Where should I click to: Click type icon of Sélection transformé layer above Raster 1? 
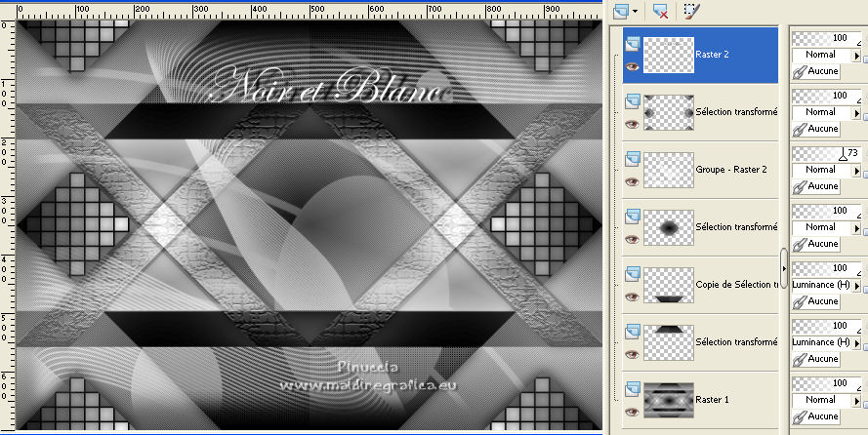[632, 332]
